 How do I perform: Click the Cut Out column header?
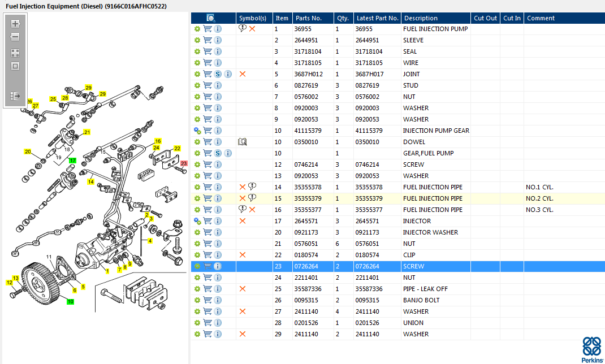(x=485, y=18)
